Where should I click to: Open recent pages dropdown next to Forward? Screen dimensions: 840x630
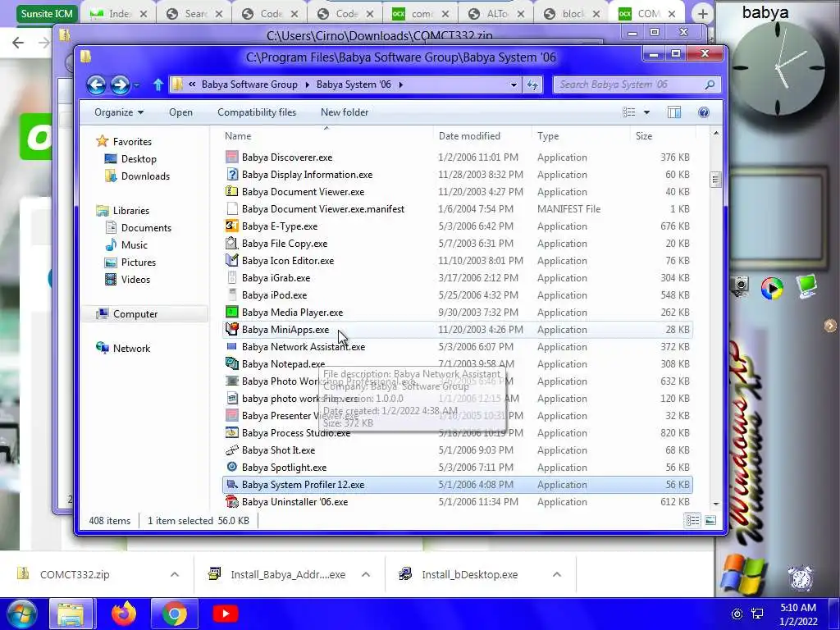coord(137,84)
